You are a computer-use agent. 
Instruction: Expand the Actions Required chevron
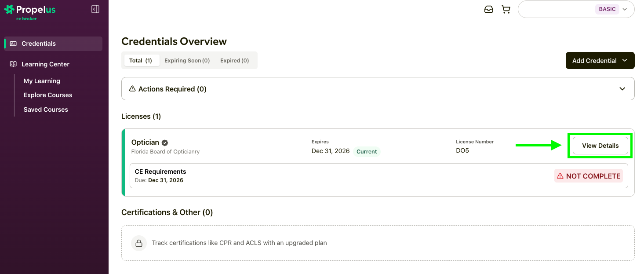click(x=622, y=89)
